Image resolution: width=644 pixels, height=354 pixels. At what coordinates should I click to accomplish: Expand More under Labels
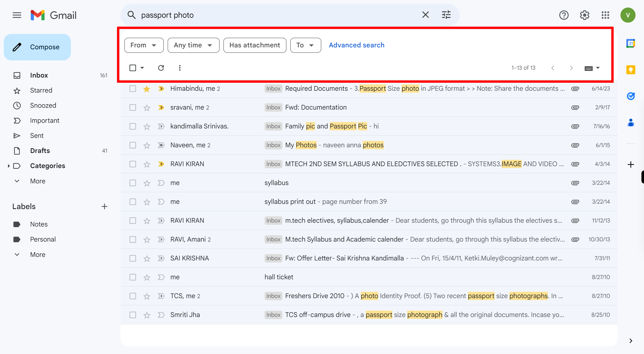pyautogui.click(x=37, y=255)
